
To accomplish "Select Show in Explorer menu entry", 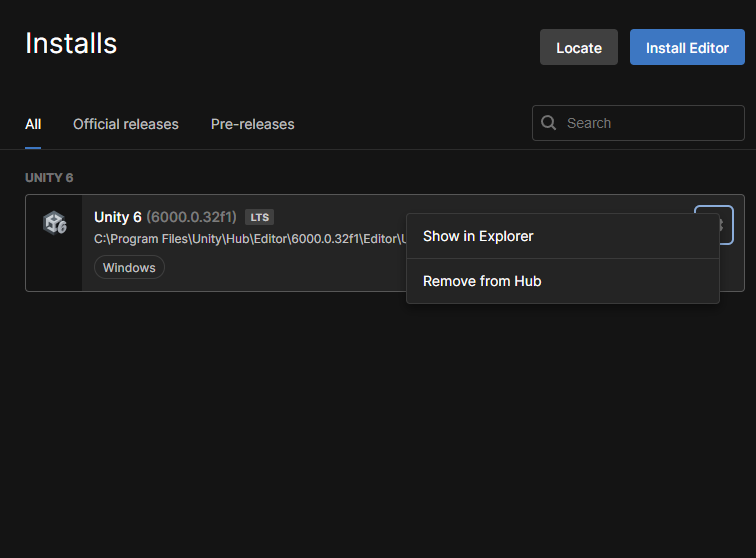I will tap(563, 236).
